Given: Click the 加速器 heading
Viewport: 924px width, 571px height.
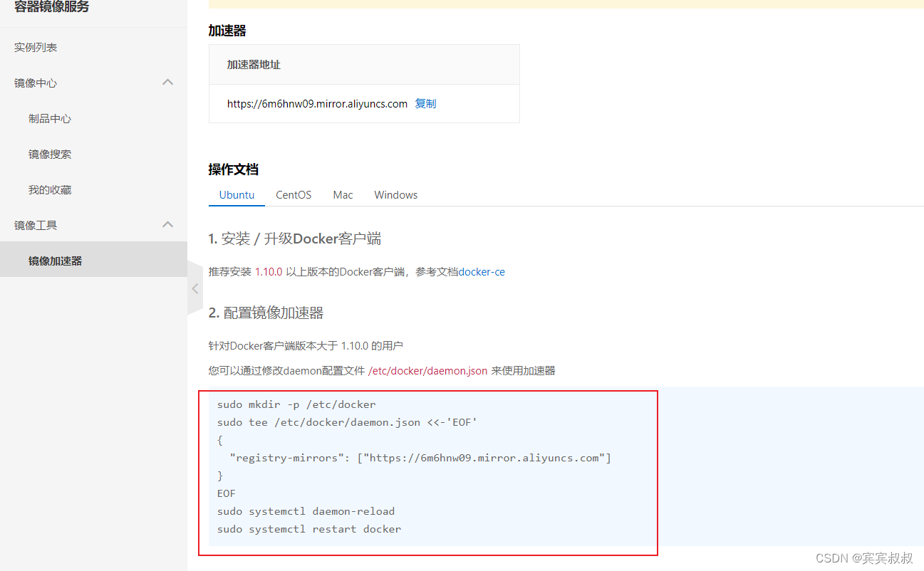Looking at the screenshot, I should tap(227, 31).
